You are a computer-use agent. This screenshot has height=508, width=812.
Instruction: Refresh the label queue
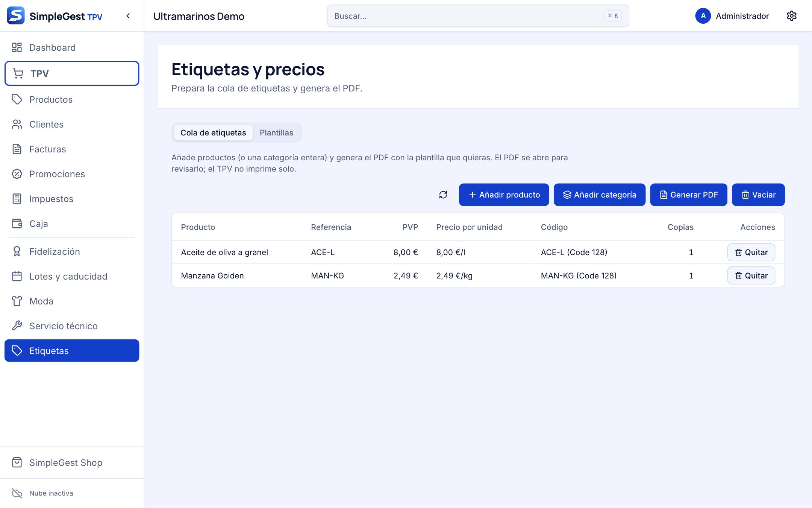pyautogui.click(x=443, y=195)
